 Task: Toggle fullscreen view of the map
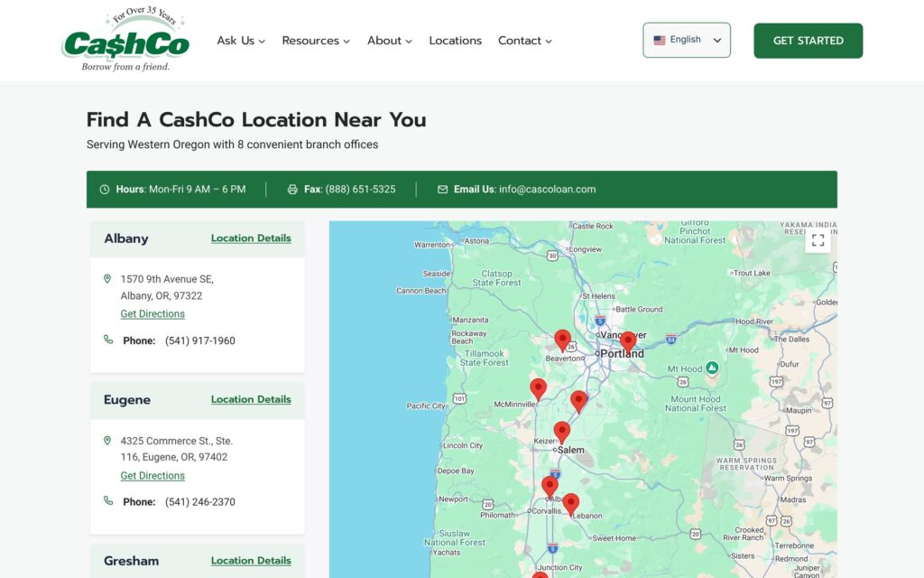point(818,240)
